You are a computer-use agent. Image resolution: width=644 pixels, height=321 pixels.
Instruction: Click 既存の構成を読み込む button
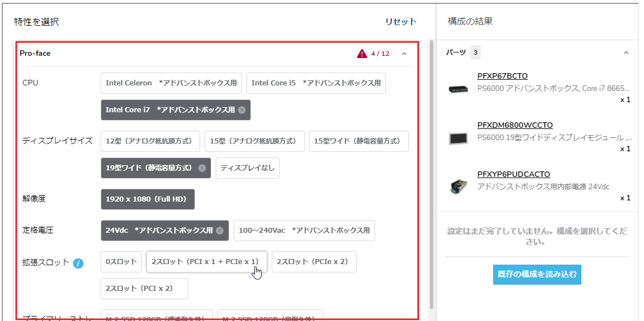point(537,275)
